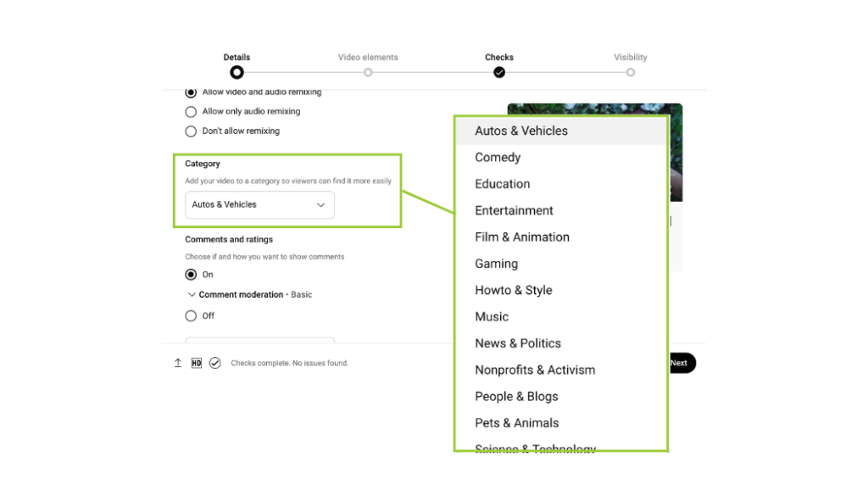Click the Details step circle
The image size is (868, 496).
coord(236,73)
